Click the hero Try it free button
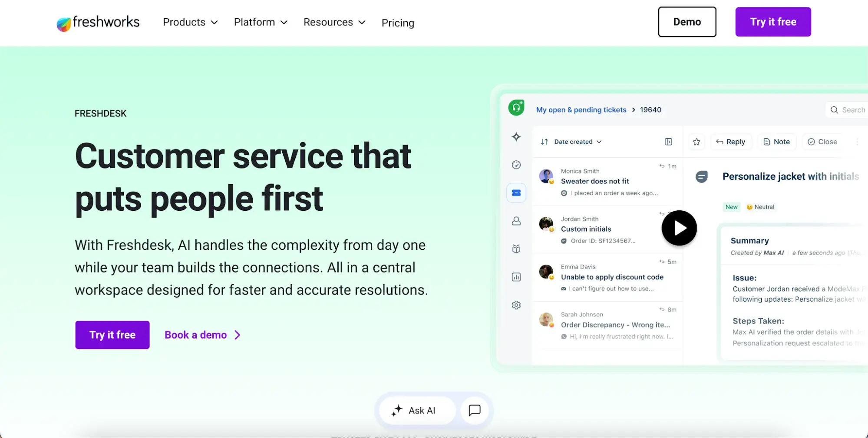The image size is (868, 438). click(112, 335)
